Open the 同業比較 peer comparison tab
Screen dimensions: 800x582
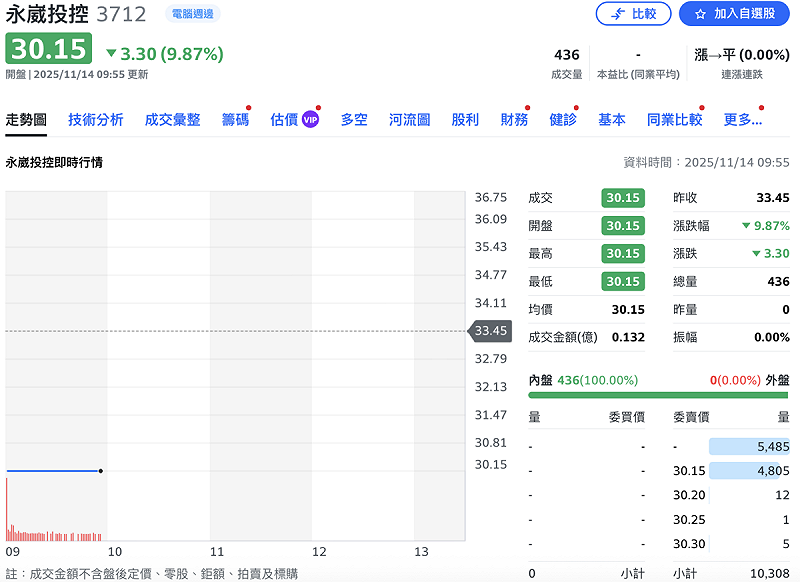673,118
